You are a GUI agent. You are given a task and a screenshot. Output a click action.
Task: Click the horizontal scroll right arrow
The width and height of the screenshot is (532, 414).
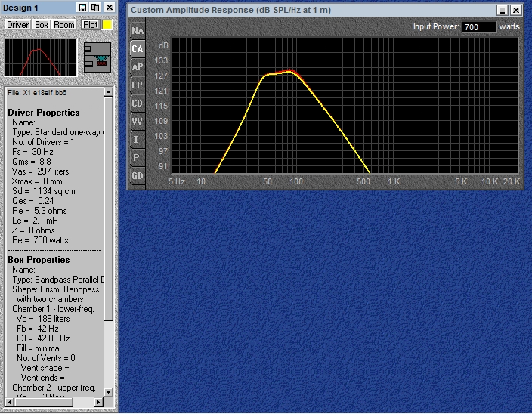click(98, 402)
